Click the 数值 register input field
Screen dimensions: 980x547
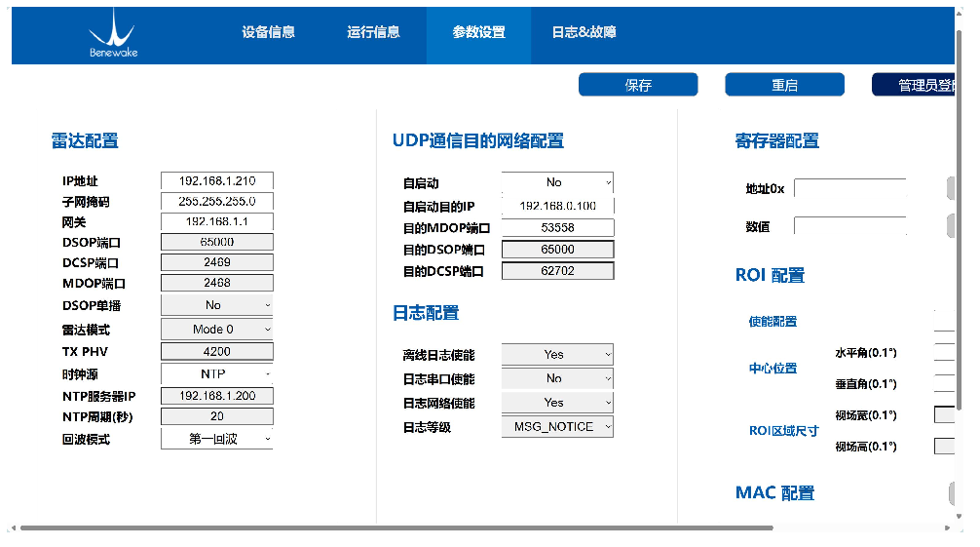pyautogui.click(x=850, y=226)
